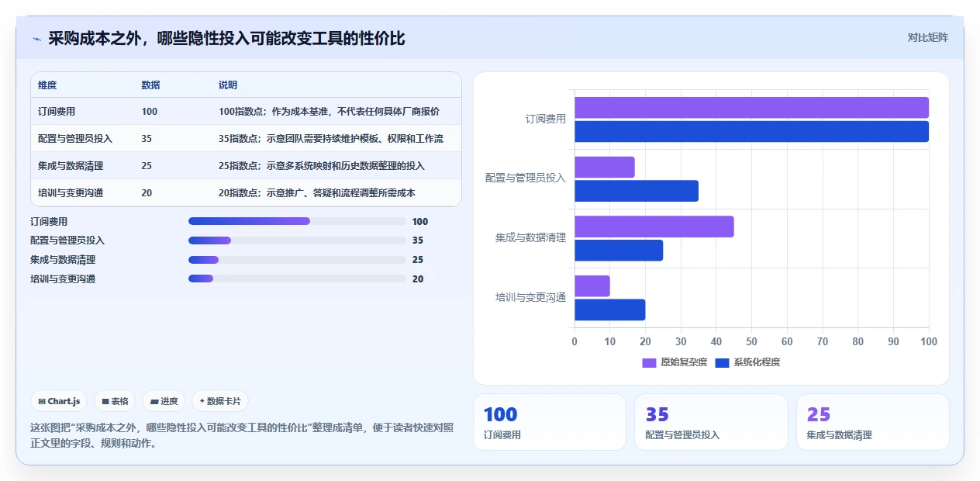Click the main title 采购成本之外 heading

226,38
